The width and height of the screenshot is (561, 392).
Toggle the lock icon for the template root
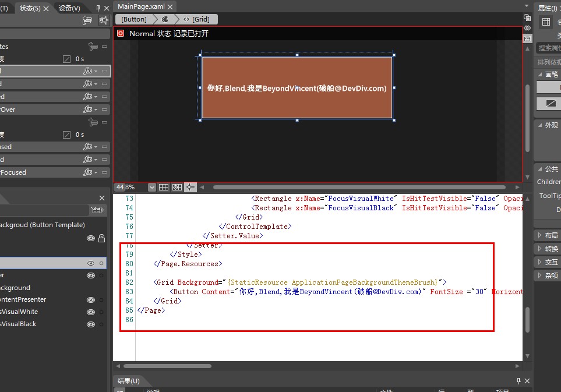101,238
